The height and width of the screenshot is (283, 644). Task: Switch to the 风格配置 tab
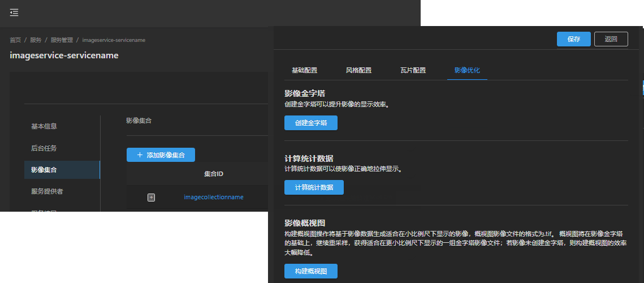tap(358, 71)
